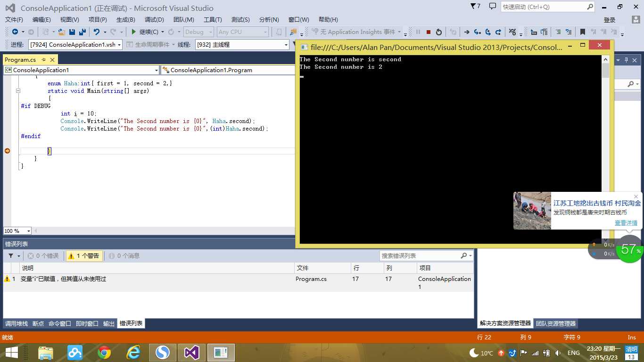Click the Navigate Backward arrow icon

pos(15,32)
